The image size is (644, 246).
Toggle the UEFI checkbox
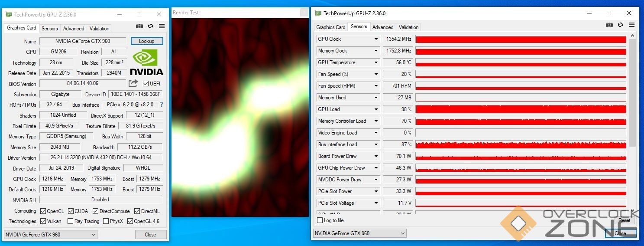(x=146, y=84)
